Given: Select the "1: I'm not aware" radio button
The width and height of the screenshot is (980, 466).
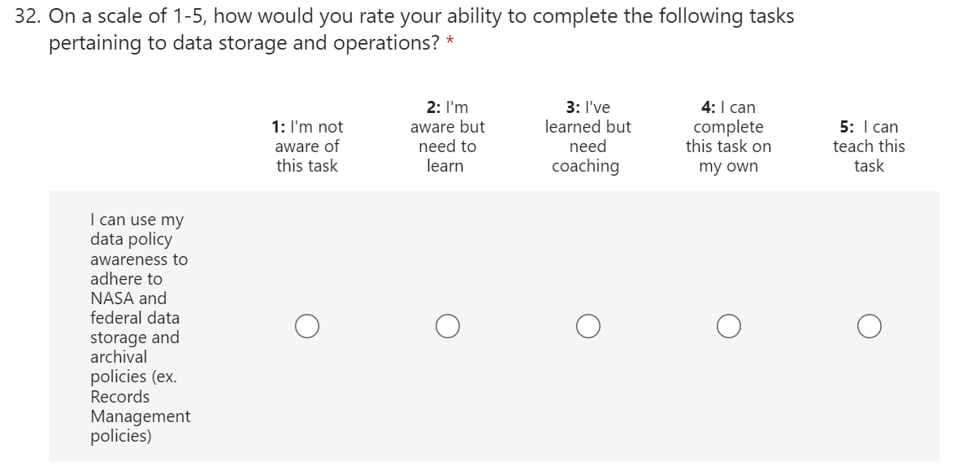Looking at the screenshot, I should (x=307, y=326).
